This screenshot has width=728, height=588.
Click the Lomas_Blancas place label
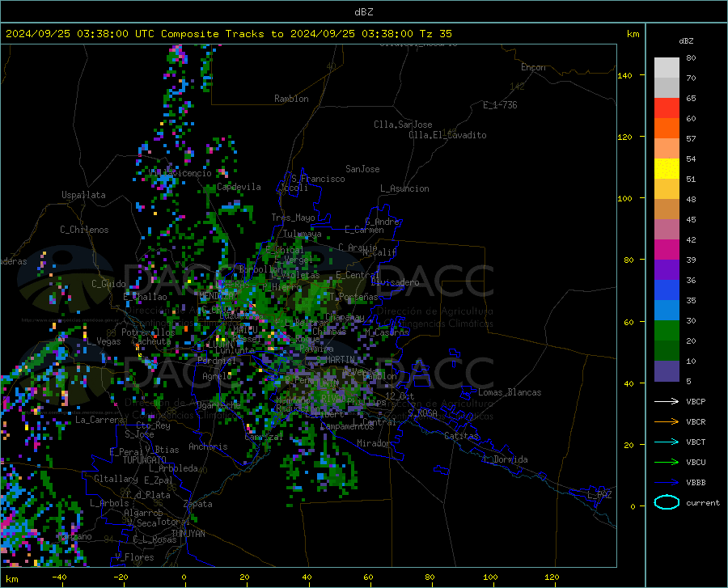(x=510, y=392)
